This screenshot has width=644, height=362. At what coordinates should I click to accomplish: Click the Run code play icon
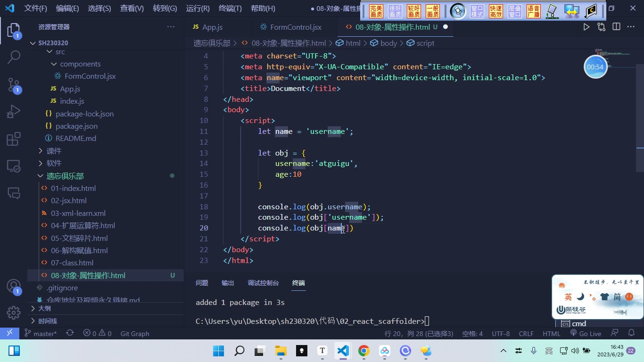click(586, 27)
